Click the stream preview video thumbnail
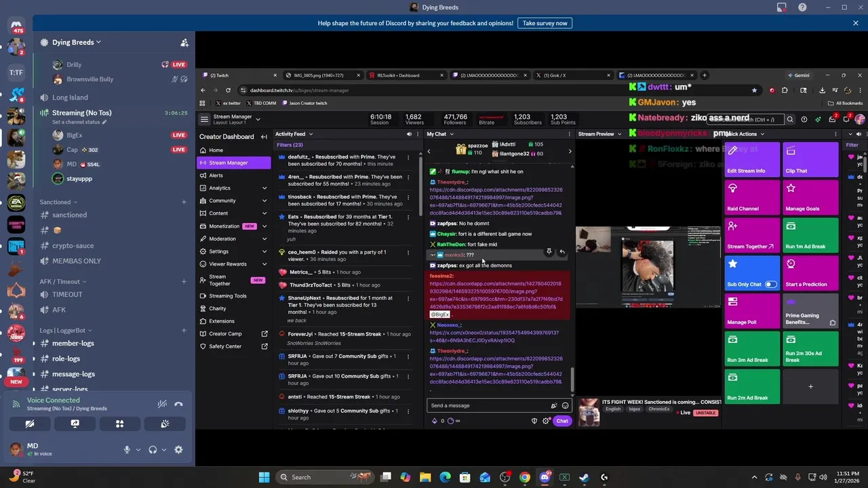The height and width of the screenshot is (488, 868). pos(648,266)
